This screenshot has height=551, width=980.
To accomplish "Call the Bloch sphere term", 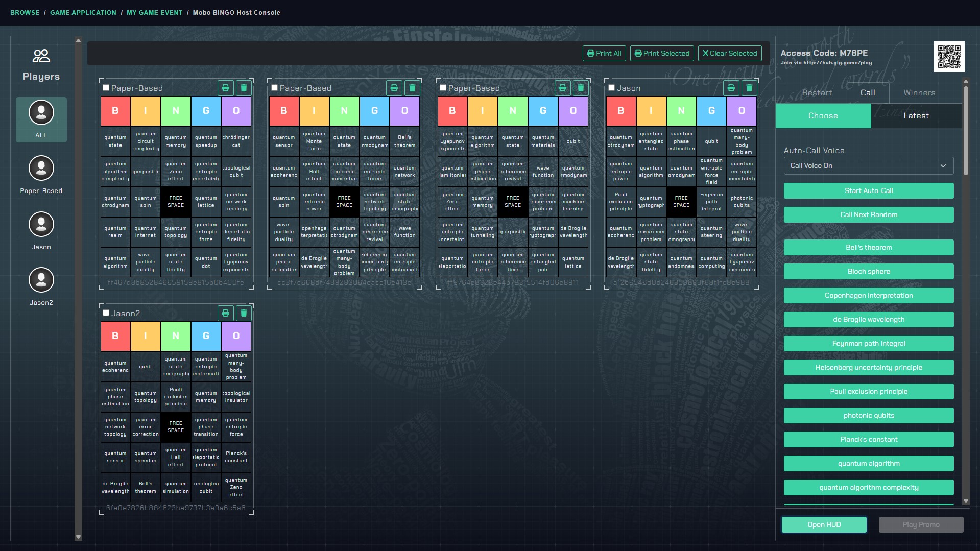I will coord(868,272).
